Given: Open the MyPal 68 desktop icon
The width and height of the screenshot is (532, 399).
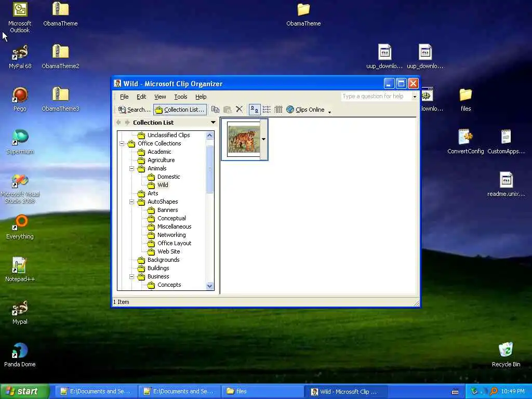Looking at the screenshot, I should pyautogui.click(x=20, y=57).
